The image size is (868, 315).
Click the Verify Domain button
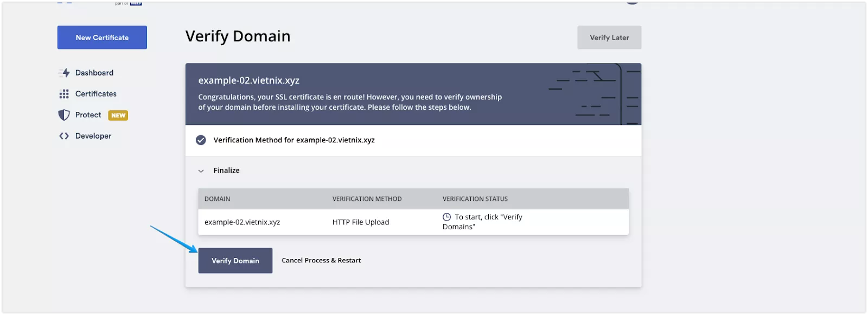(x=235, y=261)
